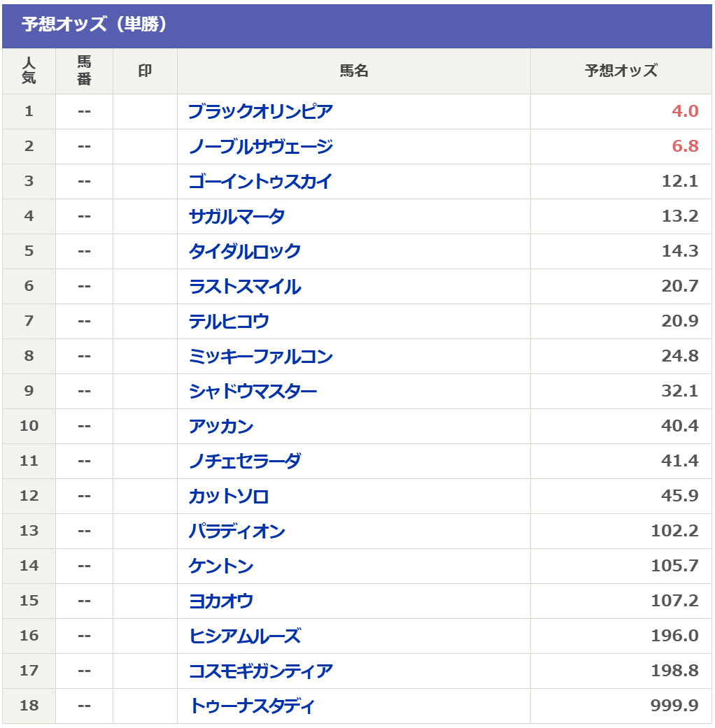Open シャドウマスター horse page

pyautogui.click(x=253, y=391)
